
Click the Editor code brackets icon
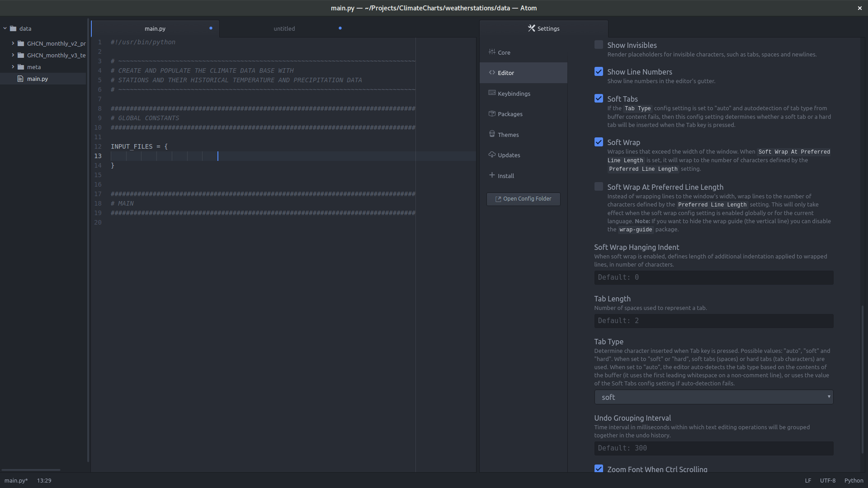pyautogui.click(x=492, y=72)
